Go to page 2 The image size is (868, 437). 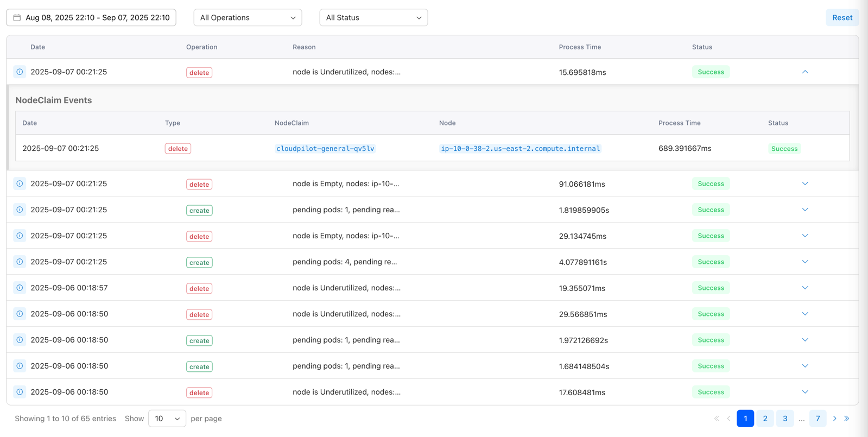point(765,419)
